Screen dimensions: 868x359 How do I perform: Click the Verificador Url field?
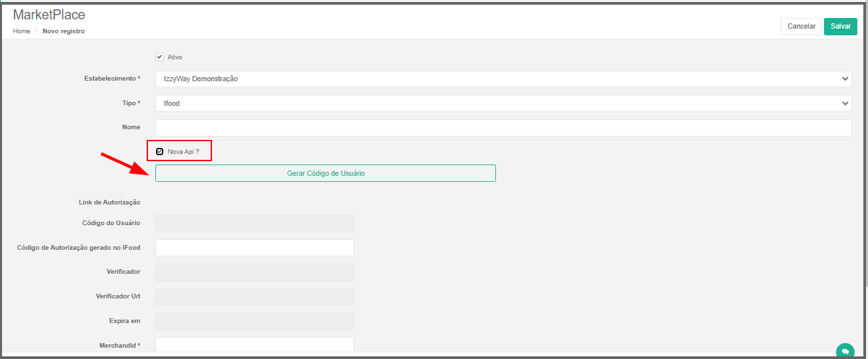pos(255,296)
